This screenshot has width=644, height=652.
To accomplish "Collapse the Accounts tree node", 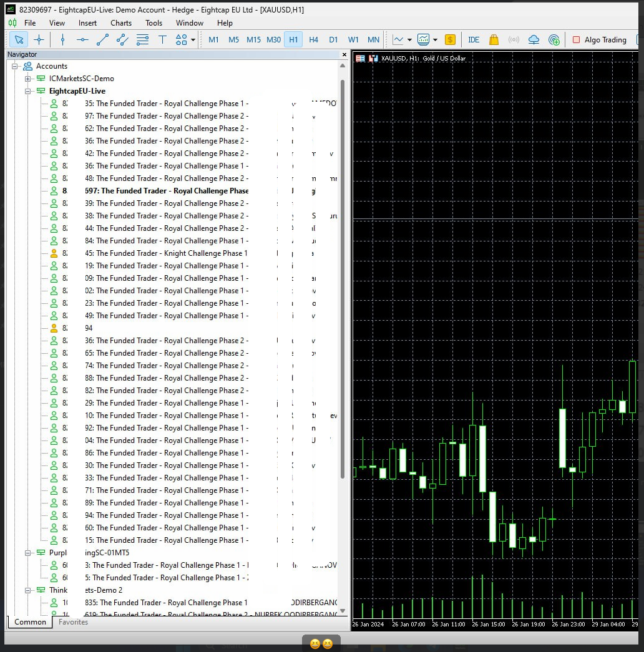I will click(14, 66).
